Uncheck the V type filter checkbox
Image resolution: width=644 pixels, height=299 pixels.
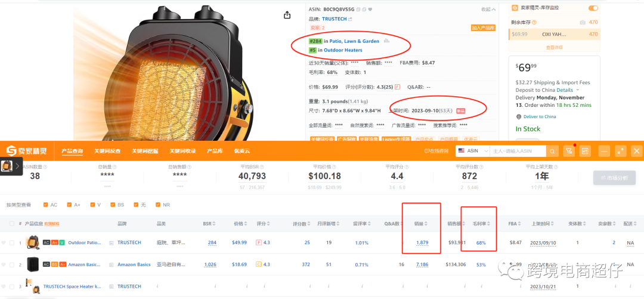[93, 204]
